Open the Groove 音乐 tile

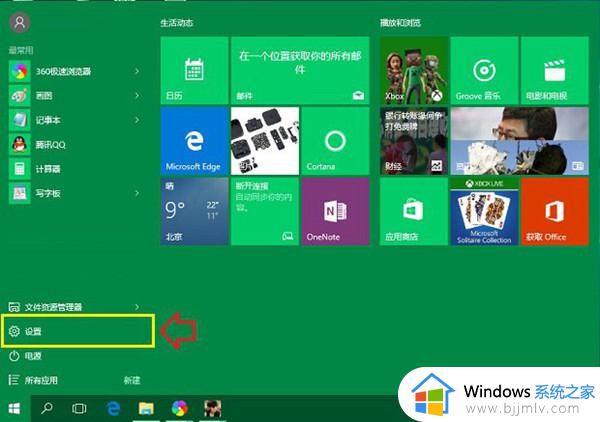click(x=484, y=70)
